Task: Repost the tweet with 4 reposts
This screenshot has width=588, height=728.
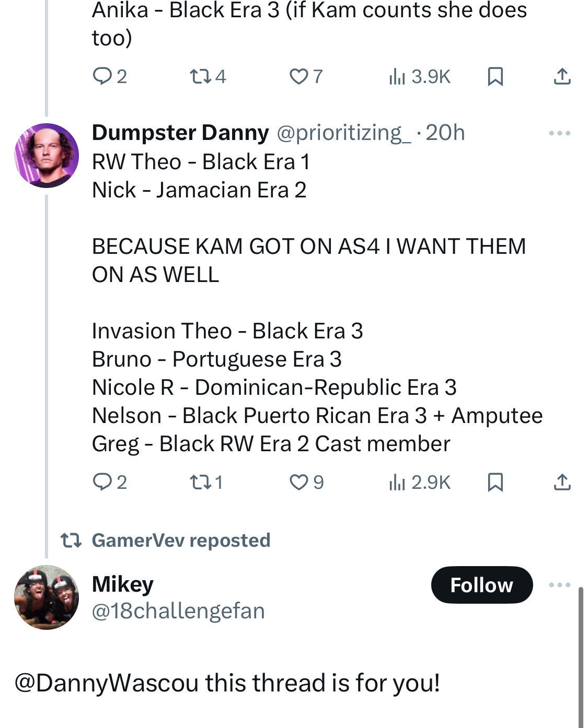Action: click(207, 76)
